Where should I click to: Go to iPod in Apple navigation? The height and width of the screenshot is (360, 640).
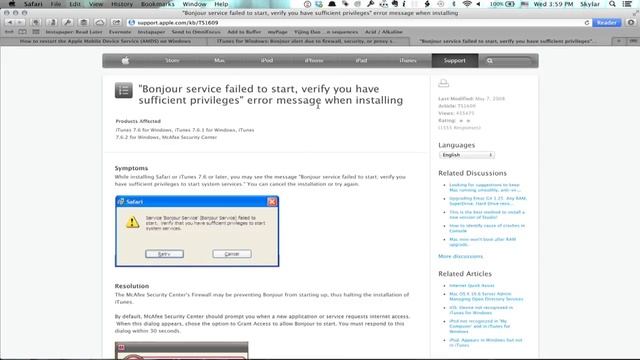[267, 60]
